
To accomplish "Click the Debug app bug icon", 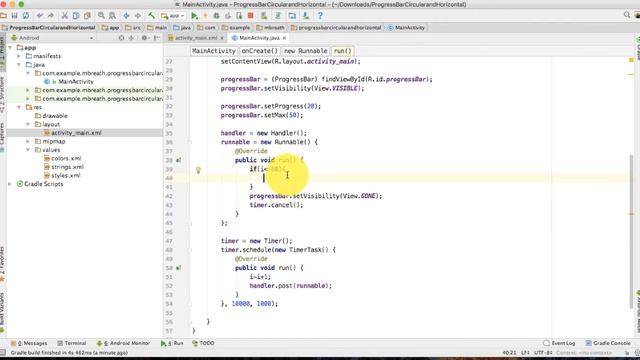I will click(x=216, y=16).
